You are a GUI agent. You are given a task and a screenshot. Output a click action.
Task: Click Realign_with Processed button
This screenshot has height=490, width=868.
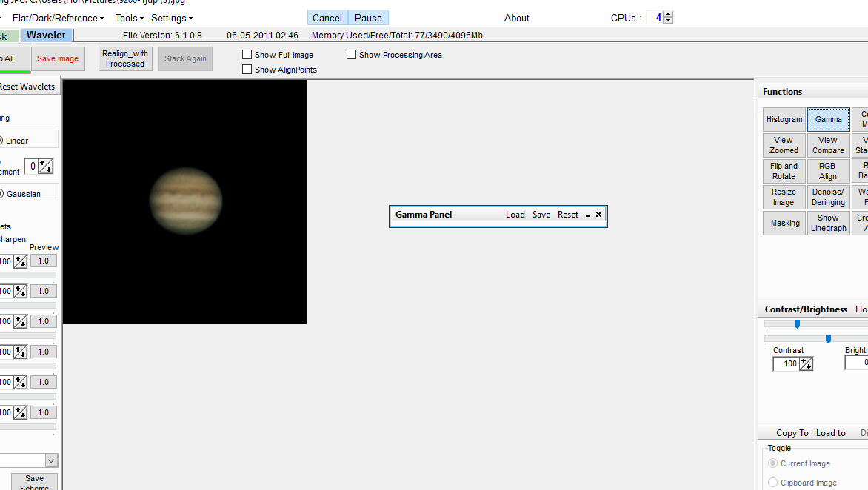click(125, 58)
